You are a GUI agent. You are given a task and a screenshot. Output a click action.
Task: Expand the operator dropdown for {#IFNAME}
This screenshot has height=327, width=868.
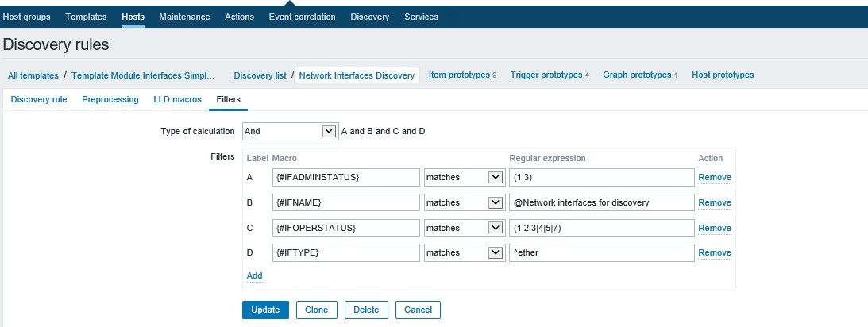click(x=464, y=202)
